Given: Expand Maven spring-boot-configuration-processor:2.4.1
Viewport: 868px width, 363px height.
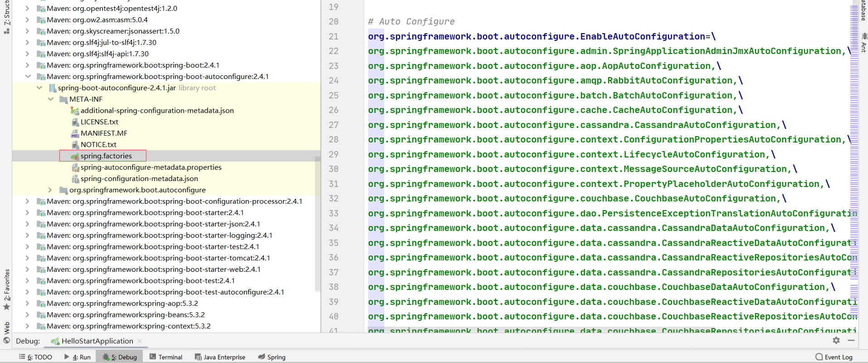Looking at the screenshot, I should tap(28, 201).
